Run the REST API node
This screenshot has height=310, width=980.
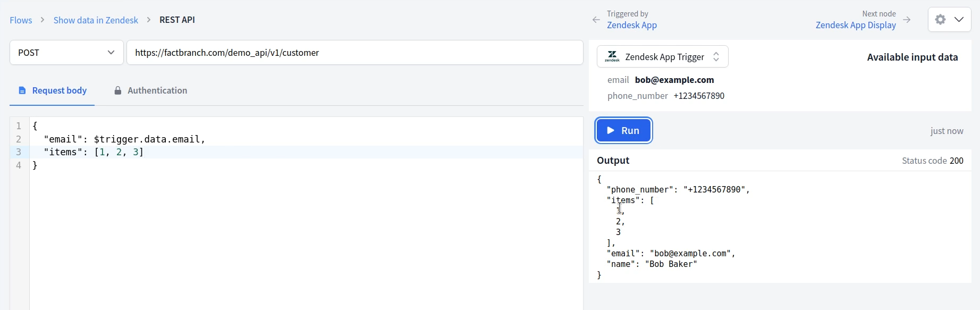tap(623, 130)
